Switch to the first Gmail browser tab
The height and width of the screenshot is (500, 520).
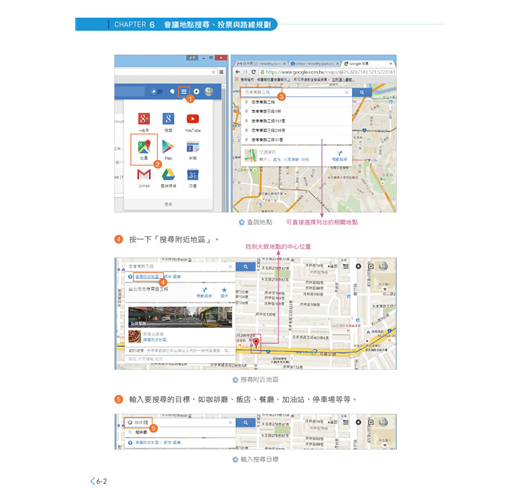tap(261, 63)
